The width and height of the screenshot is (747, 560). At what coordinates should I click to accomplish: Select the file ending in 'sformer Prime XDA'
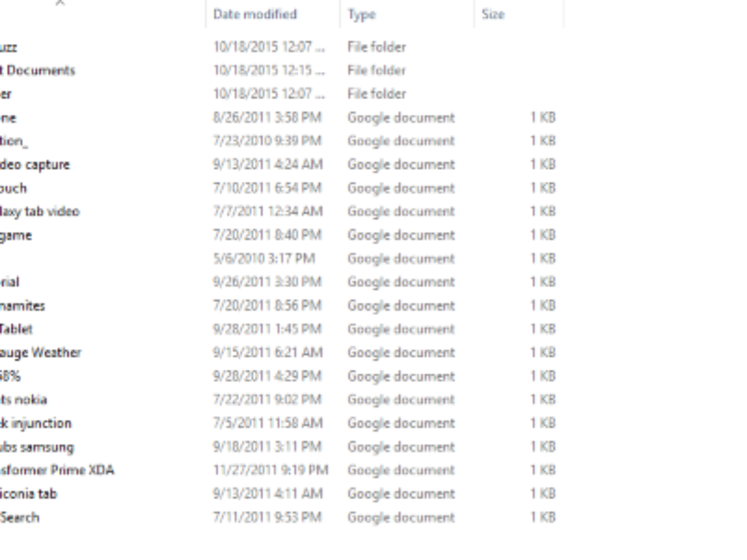57,470
